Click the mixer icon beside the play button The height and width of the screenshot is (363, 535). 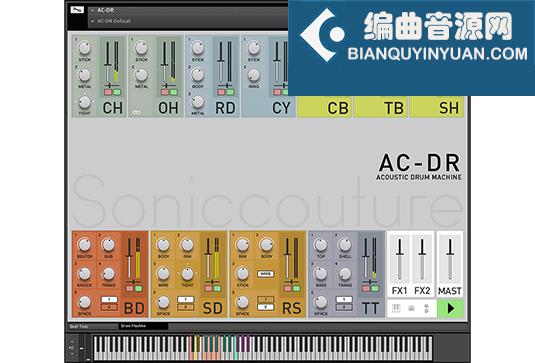click(x=396, y=308)
